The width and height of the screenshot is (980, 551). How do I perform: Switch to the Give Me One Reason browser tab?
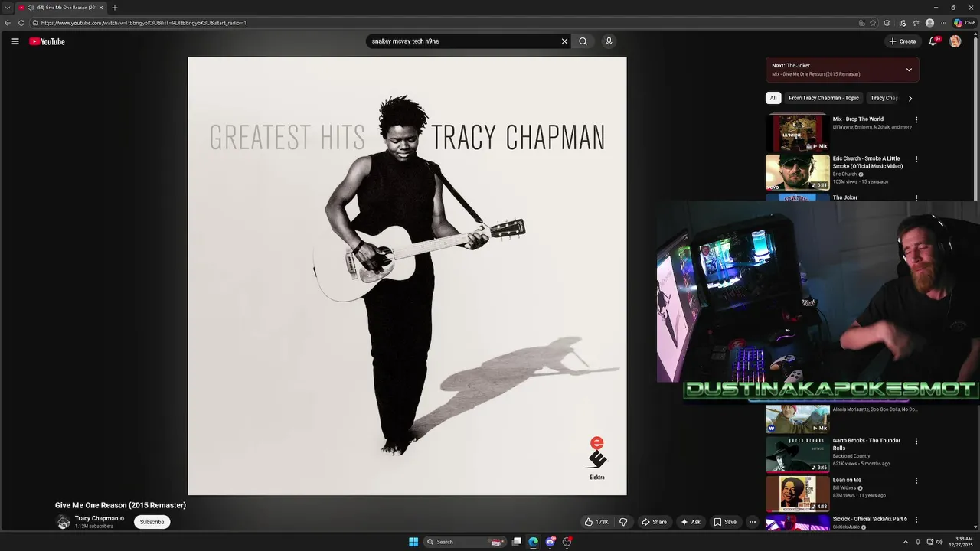tap(61, 8)
